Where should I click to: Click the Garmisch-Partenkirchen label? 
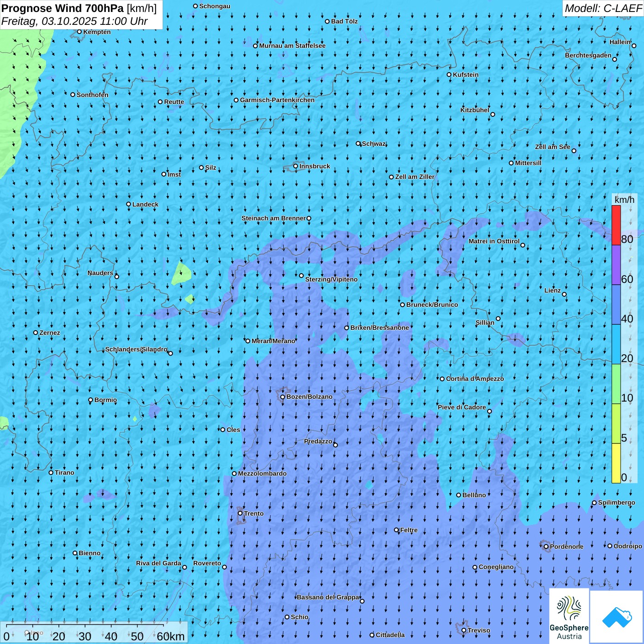(277, 100)
